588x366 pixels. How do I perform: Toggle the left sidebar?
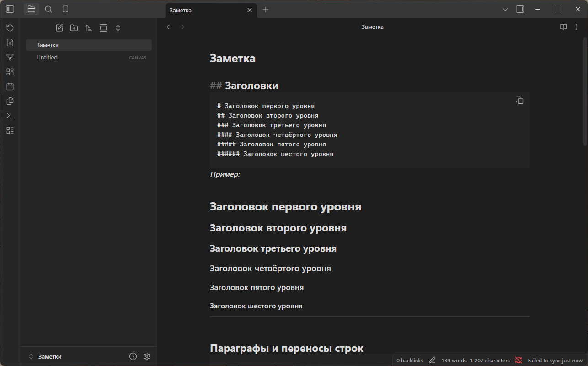10,9
